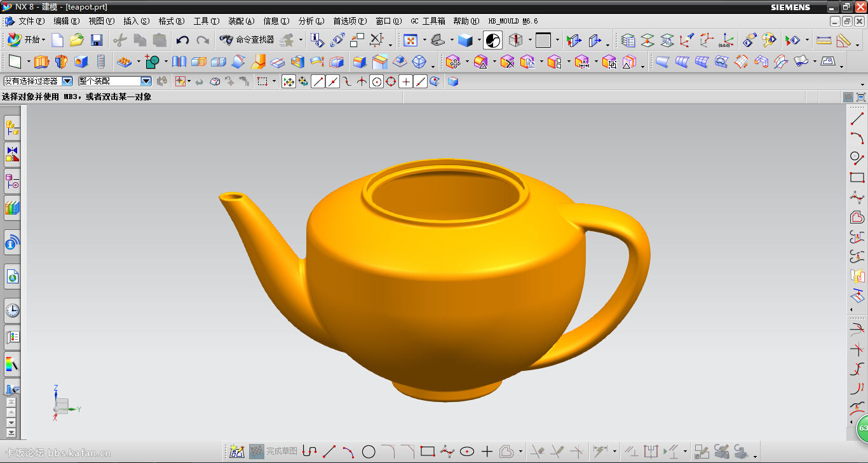Click the Delete Face icon
The width and height of the screenshot is (868, 463).
click(x=507, y=62)
